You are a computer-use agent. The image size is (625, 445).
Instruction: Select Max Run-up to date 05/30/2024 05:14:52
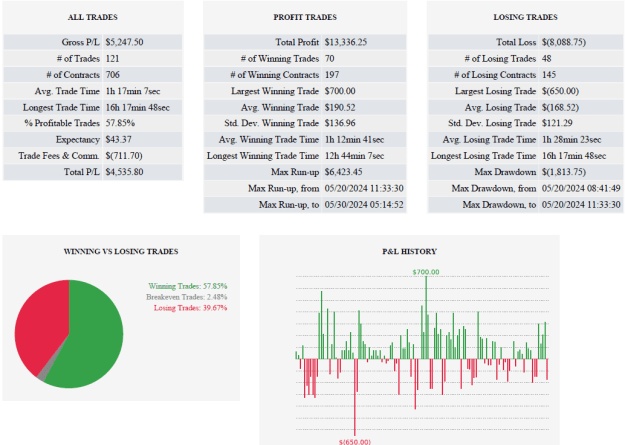pyautogui.click(x=364, y=205)
